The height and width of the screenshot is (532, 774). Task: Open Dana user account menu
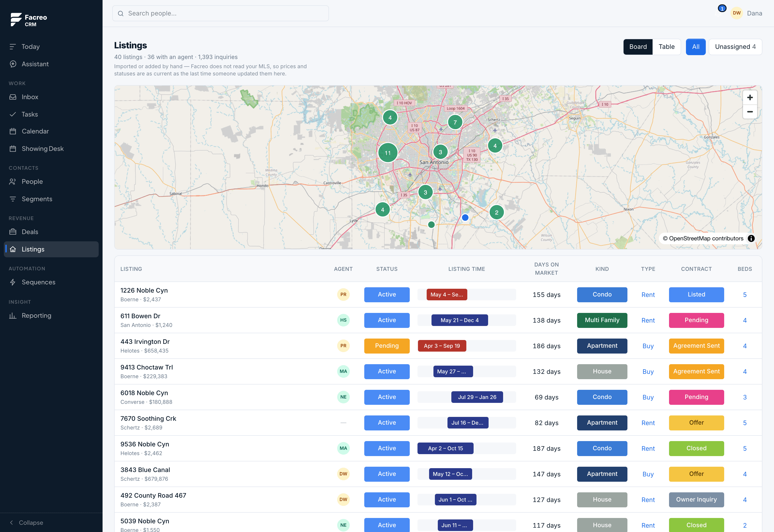pos(746,13)
